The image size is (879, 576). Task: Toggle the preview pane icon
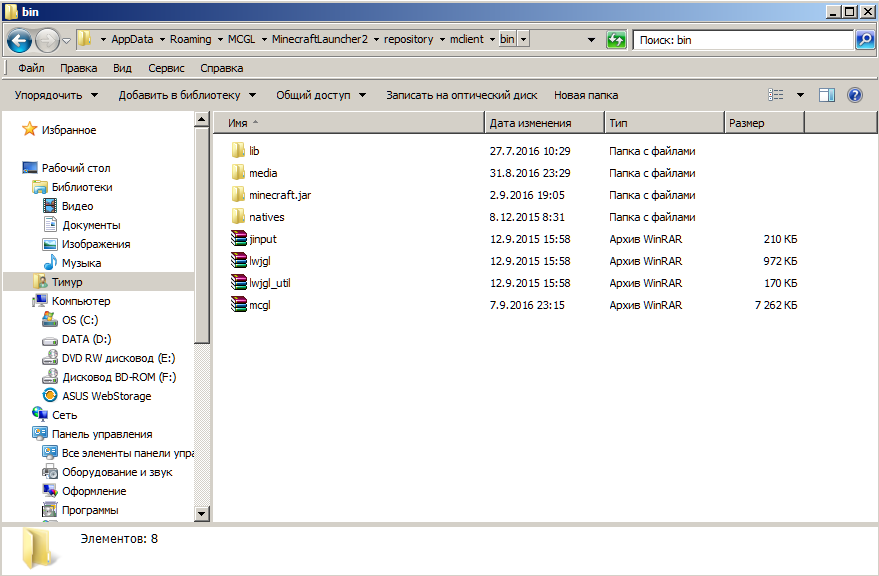tap(827, 95)
